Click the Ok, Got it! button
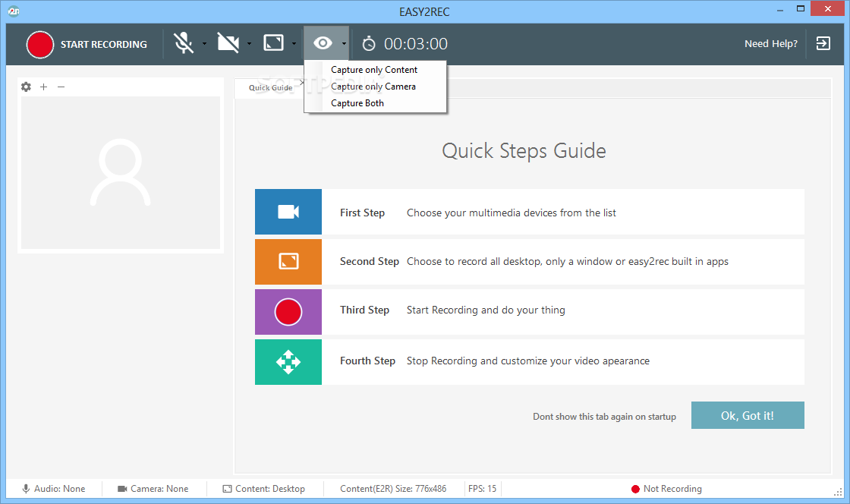Screen dimensions: 850x504 (x=748, y=416)
